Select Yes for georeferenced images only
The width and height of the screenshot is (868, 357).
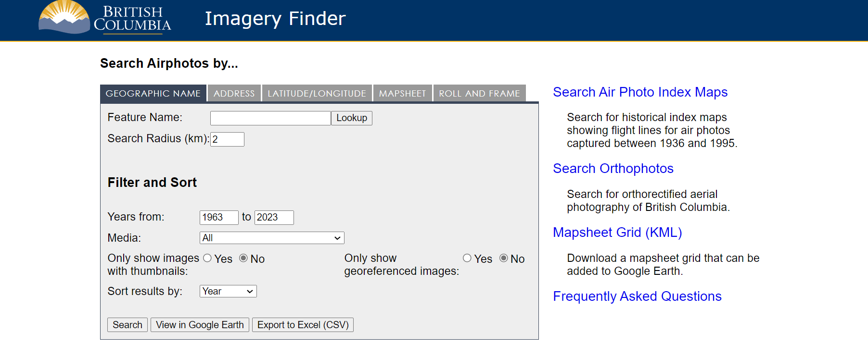(x=467, y=258)
